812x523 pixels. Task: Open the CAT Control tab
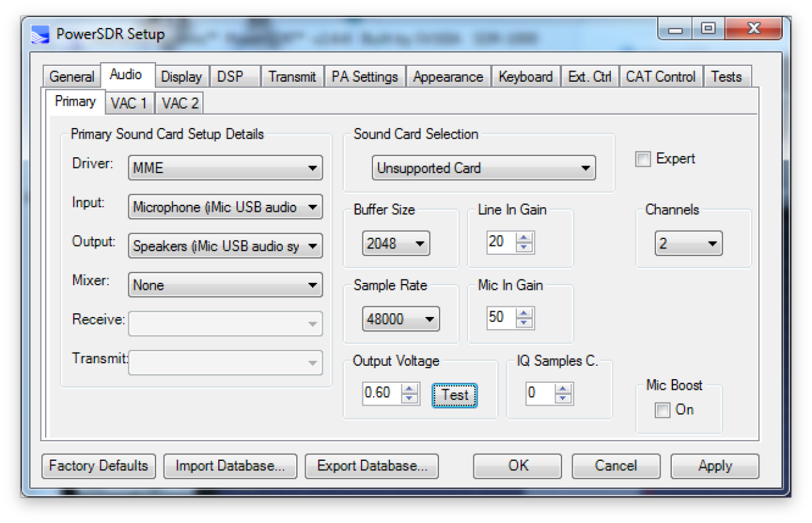click(661, 77)
